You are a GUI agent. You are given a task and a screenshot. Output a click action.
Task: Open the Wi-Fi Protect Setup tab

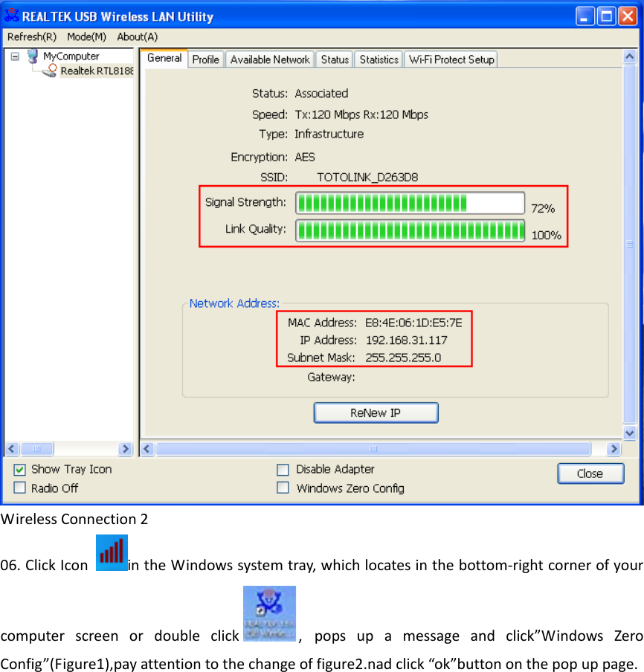(451, 59)
